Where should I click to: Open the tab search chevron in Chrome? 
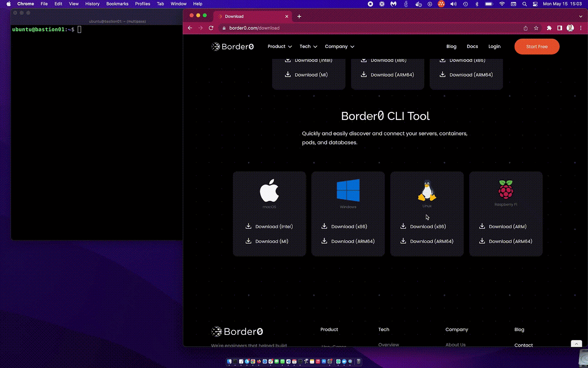coord(581,16)
